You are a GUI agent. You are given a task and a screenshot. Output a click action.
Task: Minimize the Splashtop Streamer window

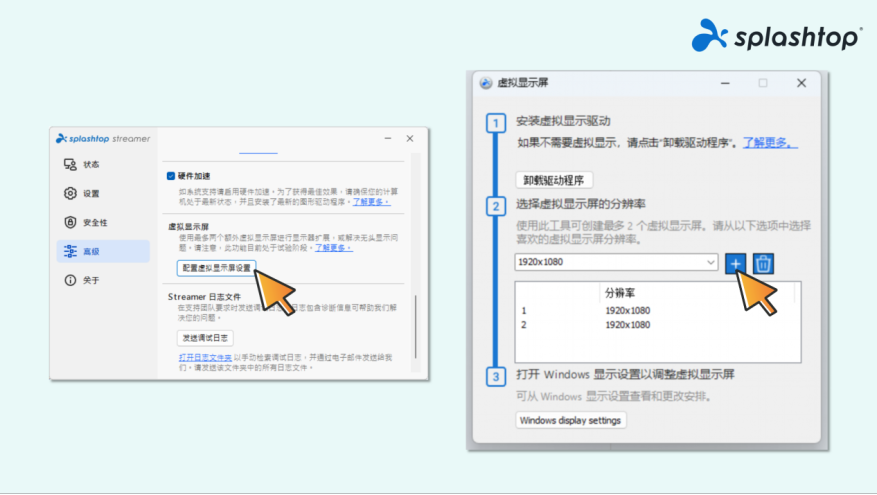click(x=388, y=138)
